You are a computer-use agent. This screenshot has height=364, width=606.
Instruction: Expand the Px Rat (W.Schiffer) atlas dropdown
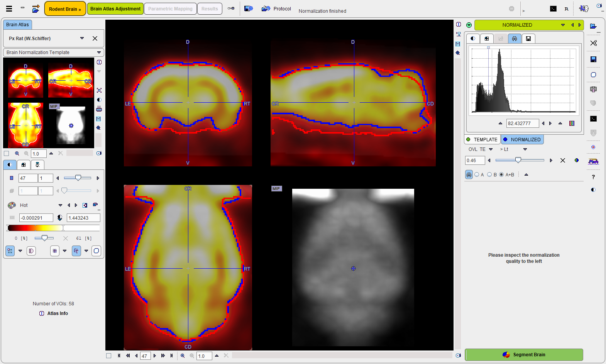pyautogui.click(x=82, y=38)
